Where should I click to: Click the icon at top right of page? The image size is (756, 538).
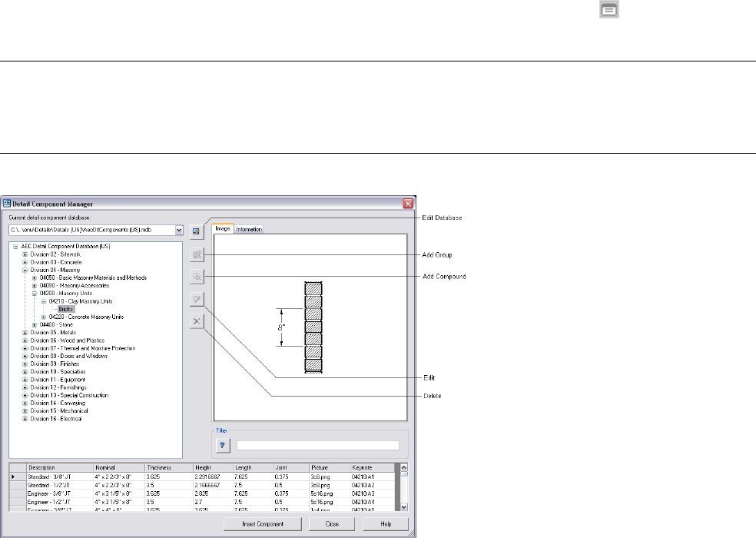coord(609,10)
